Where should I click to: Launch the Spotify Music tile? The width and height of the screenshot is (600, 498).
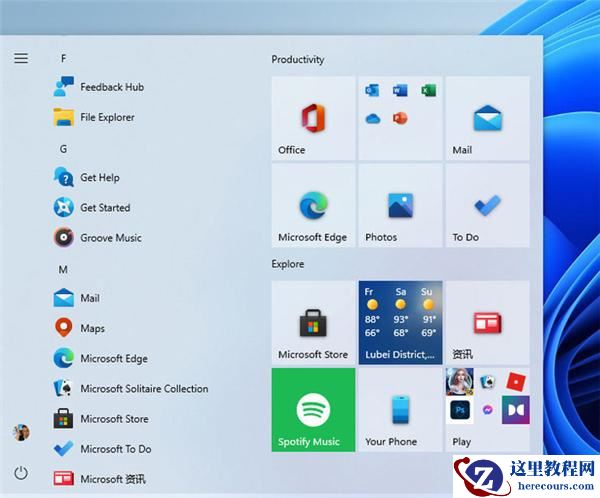[x=313, y=410]
